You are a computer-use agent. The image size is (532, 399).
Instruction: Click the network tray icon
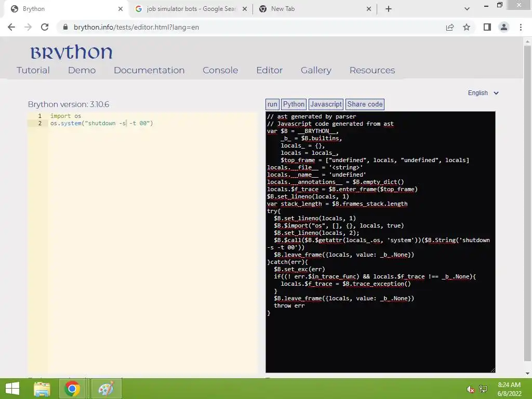[483, 389]
